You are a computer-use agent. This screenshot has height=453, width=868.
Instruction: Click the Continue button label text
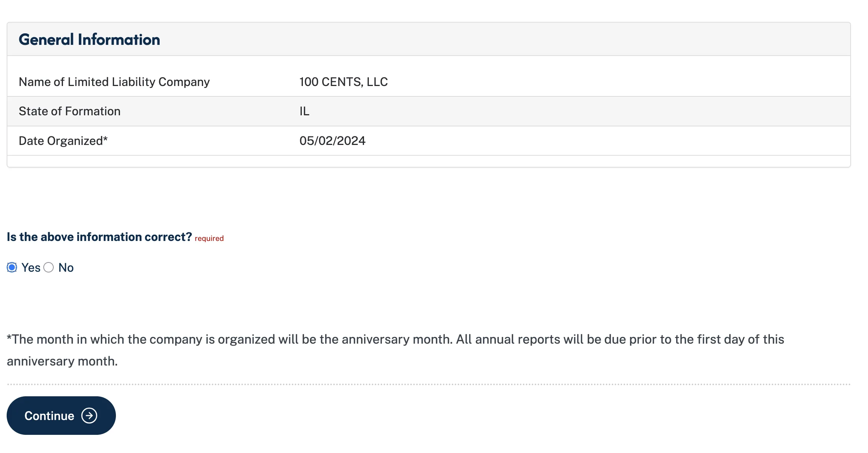click(49, 416)
